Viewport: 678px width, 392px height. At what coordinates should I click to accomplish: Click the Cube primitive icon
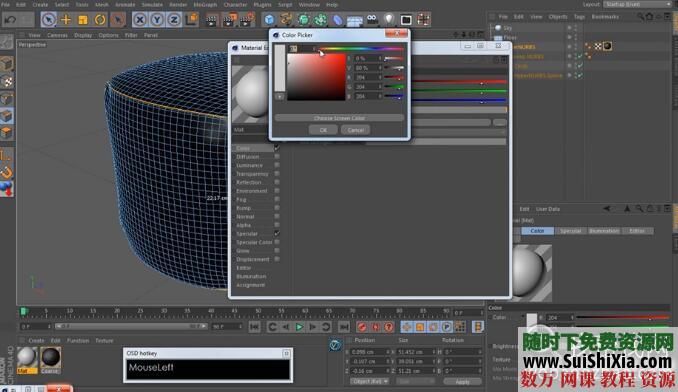(x=269, y=19)
